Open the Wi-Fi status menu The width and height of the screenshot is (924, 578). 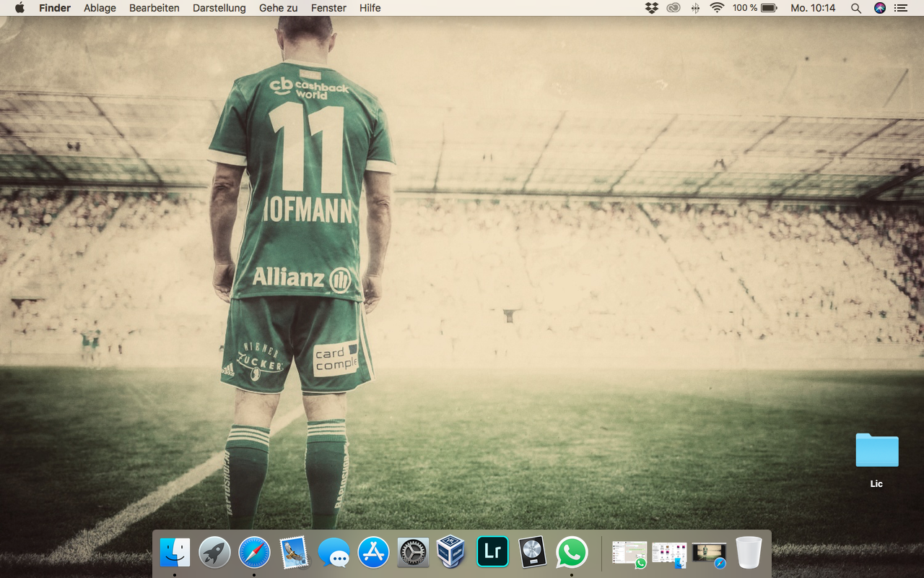[x=717, y=8]
